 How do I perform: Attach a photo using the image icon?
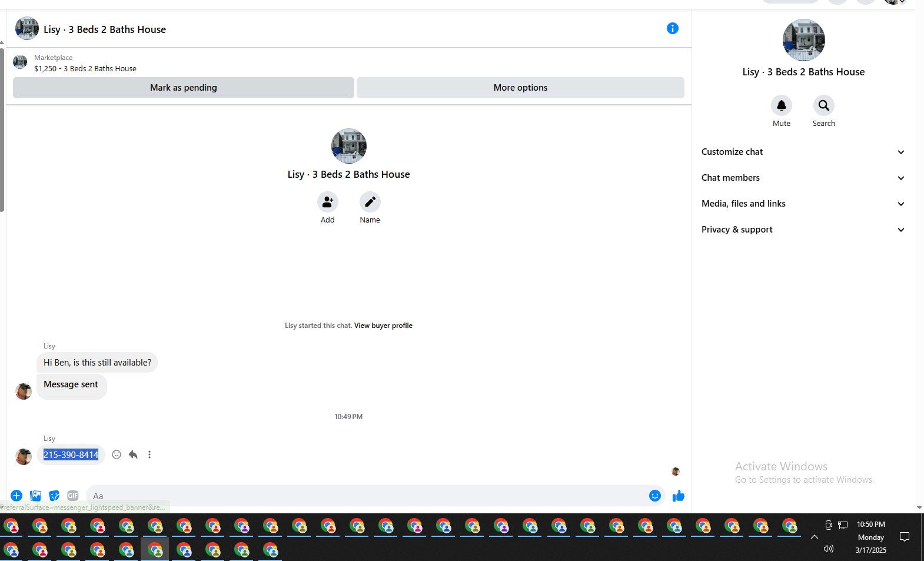tap(35, 496)
